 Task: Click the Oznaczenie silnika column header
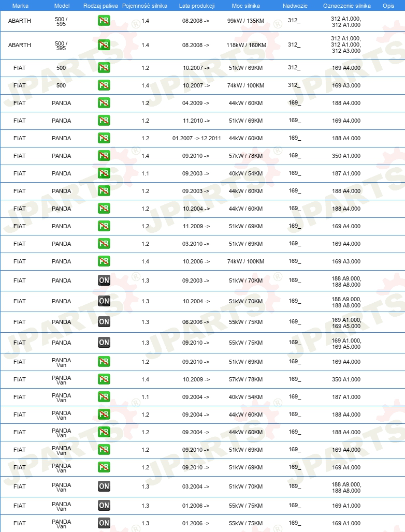coord(347,6)
